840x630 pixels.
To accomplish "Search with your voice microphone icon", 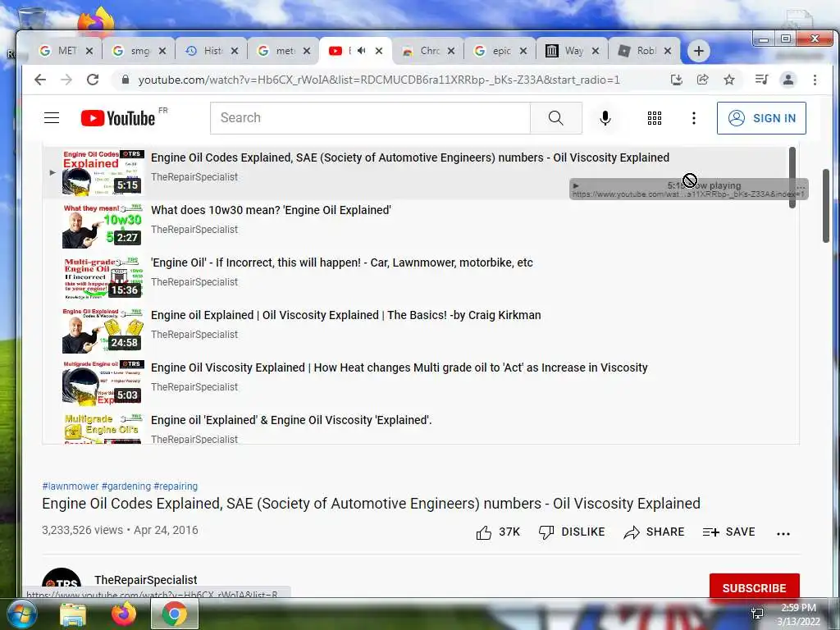I will pyautogui.click(x=605, y=118).
